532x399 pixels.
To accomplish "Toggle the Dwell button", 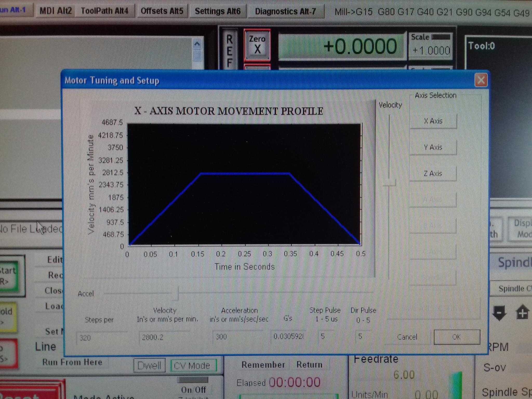I will point(149,366).
